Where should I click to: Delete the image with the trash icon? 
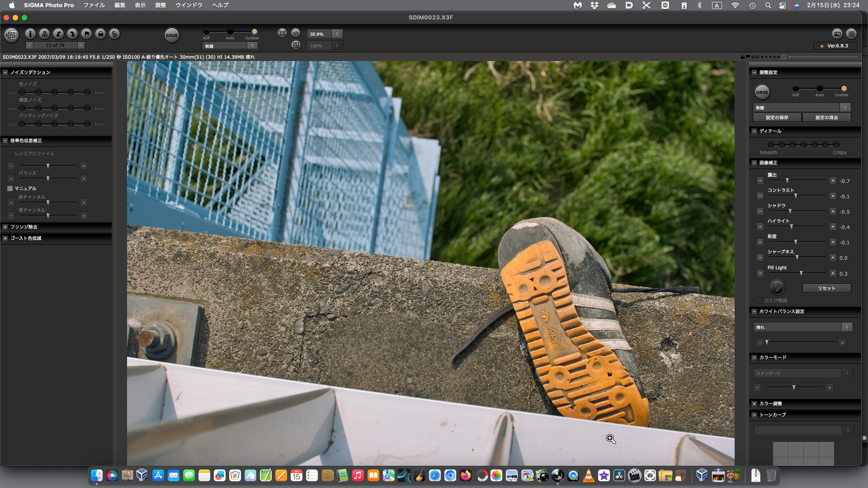pyautogui.click(x=114, y=34)
